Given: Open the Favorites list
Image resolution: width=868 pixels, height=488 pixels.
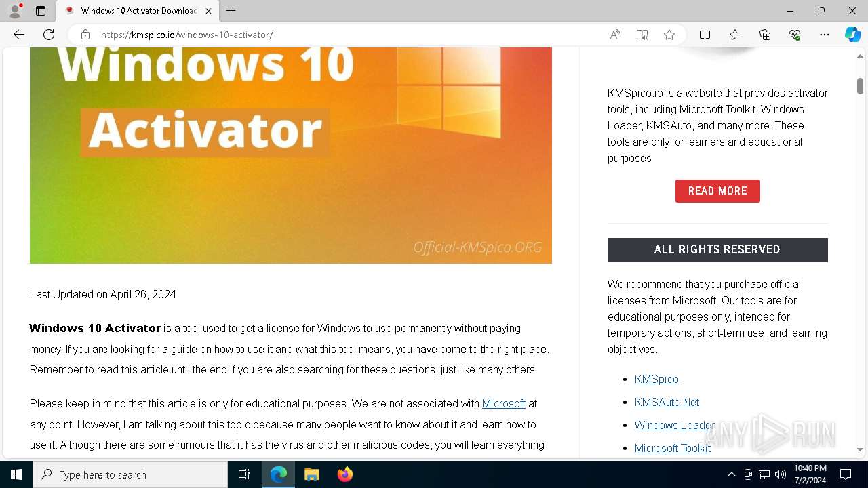Looking at the screenshot, I should tap(735, 35).
